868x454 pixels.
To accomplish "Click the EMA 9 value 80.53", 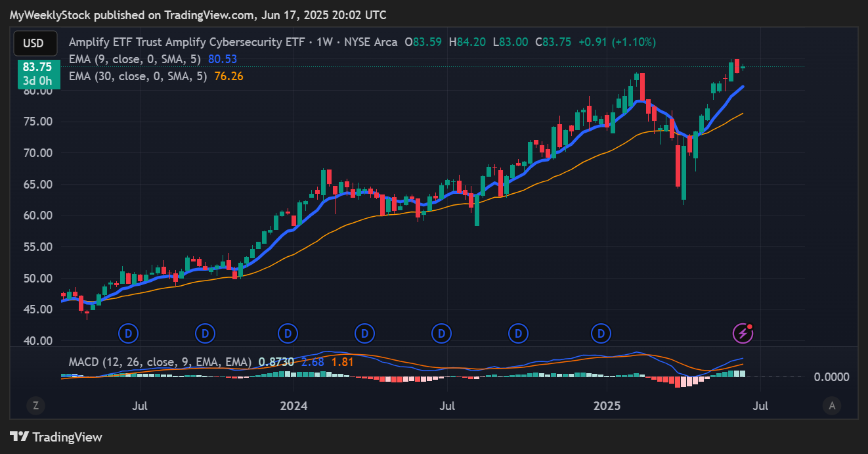I will click(223, 59).
